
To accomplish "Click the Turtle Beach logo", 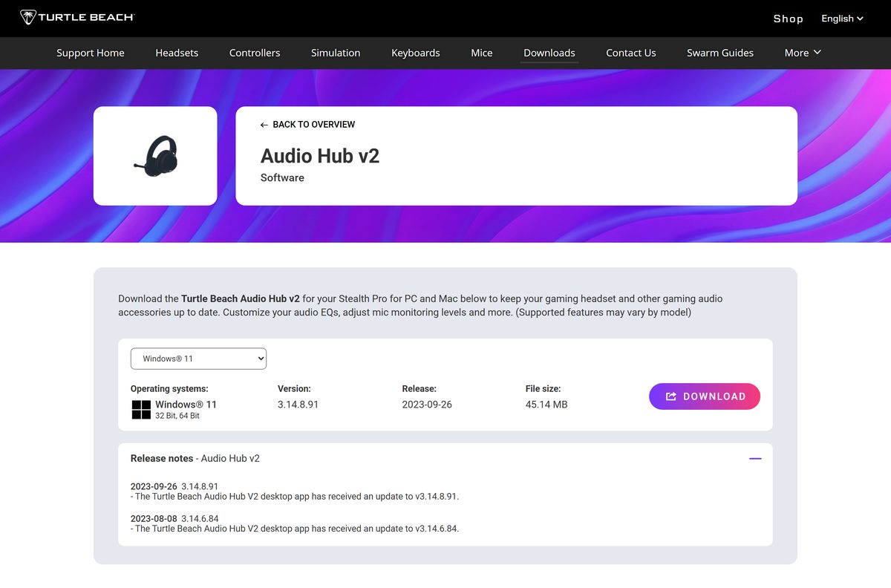I will [77, 17].
